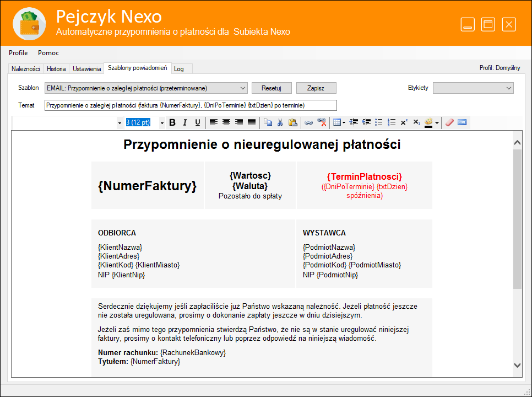532x397 pixels.
Task: Click the editor scrollbar up arrow
Action: (x=517, y=143)
